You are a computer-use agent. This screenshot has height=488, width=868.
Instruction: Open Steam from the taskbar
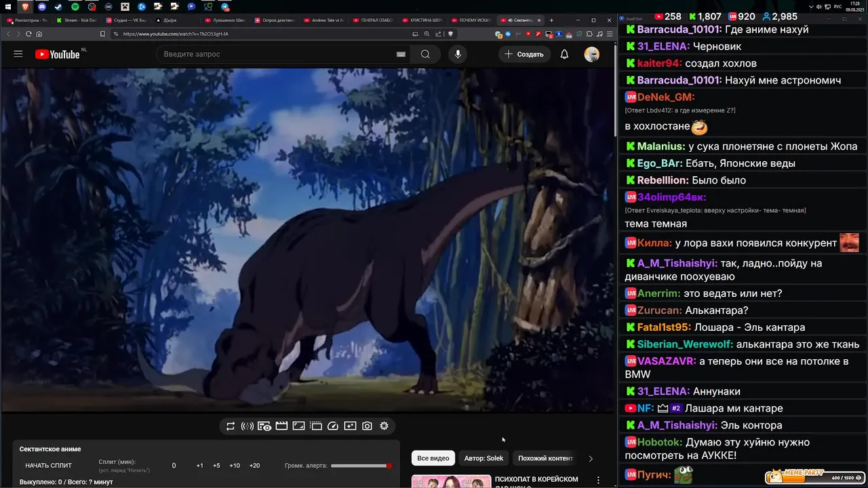click(x=58, y=7)
